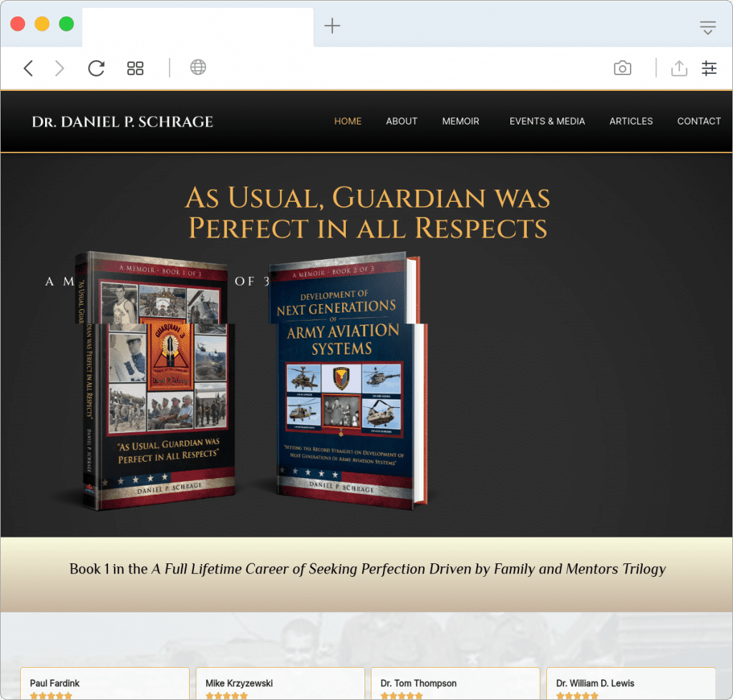Click the globe site info icon
Screen dimensions: 733x700
click(x=198, y=67)
